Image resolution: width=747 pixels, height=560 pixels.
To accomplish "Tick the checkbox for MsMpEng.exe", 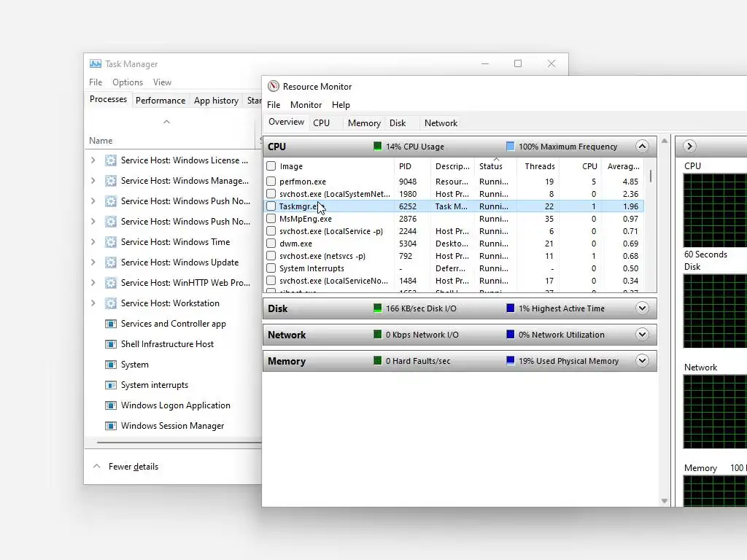I will (x=271, y=219).
